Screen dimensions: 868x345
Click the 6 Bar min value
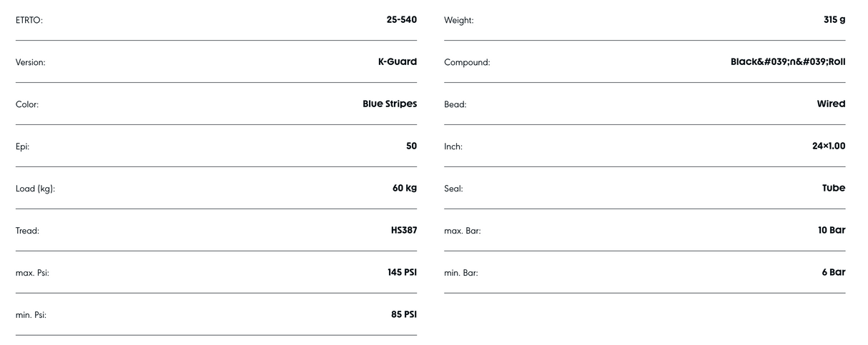(834, 273)
